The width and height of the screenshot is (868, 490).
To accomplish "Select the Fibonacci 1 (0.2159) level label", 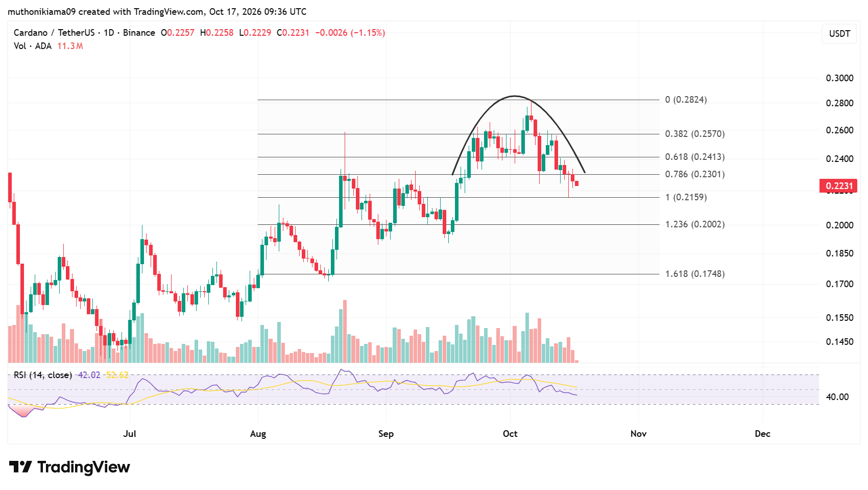I will click(x=686, y=197).
